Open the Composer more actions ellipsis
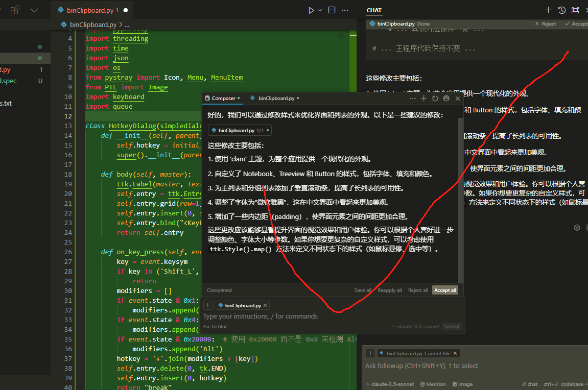This screenshot has height=390, width=588. click(412, 98)
